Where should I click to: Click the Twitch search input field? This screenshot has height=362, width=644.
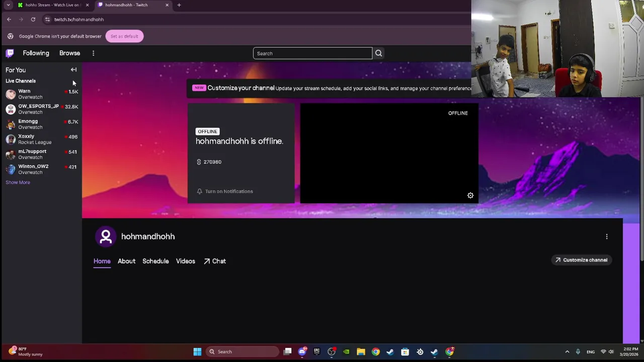312,53
